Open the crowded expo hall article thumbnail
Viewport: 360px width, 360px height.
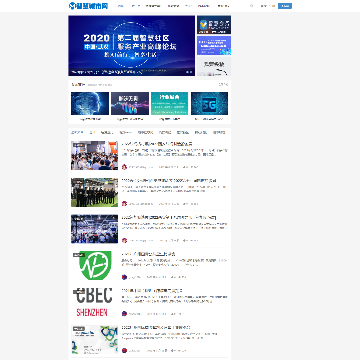94,155
